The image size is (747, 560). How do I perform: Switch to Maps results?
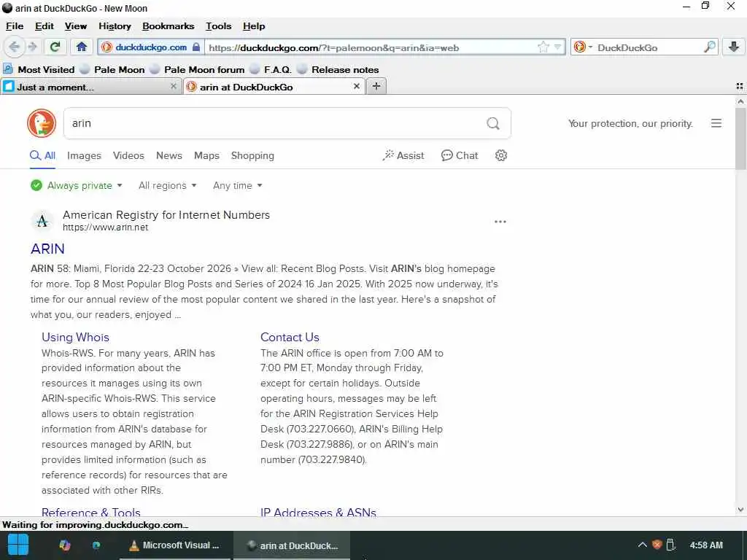pyautogui.click(x=206, y=156)
